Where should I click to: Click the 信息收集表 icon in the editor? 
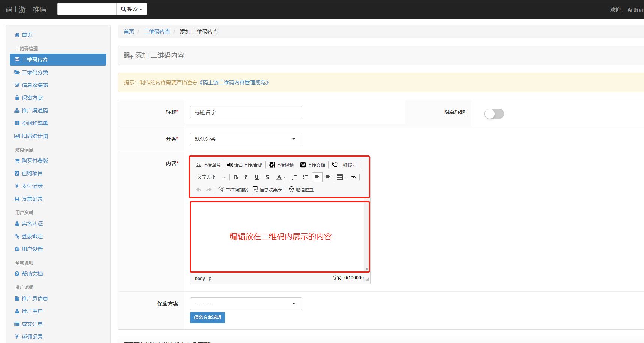point(267,189)
